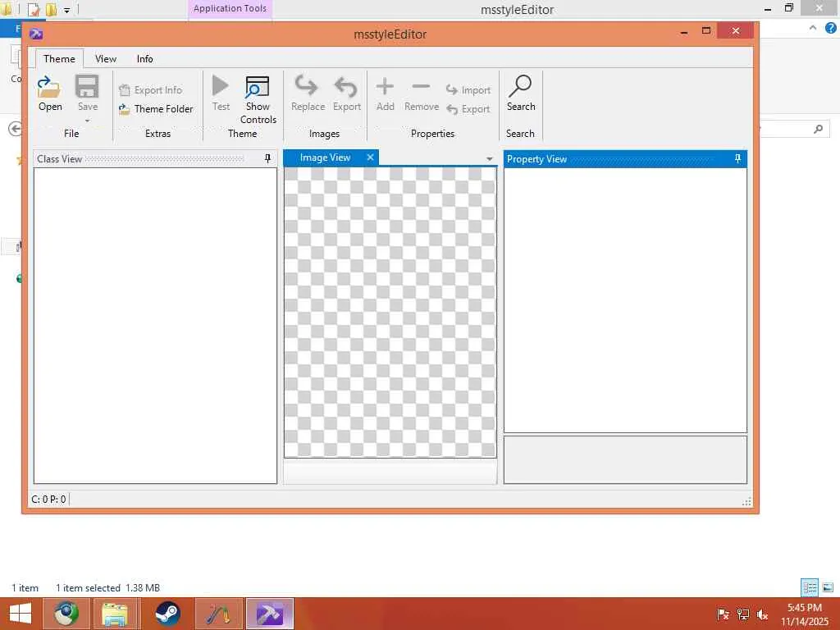Open Steam from the taskbar
This screenshot has height=630, width=840.
pyautogui.click(x=167, y=614)
